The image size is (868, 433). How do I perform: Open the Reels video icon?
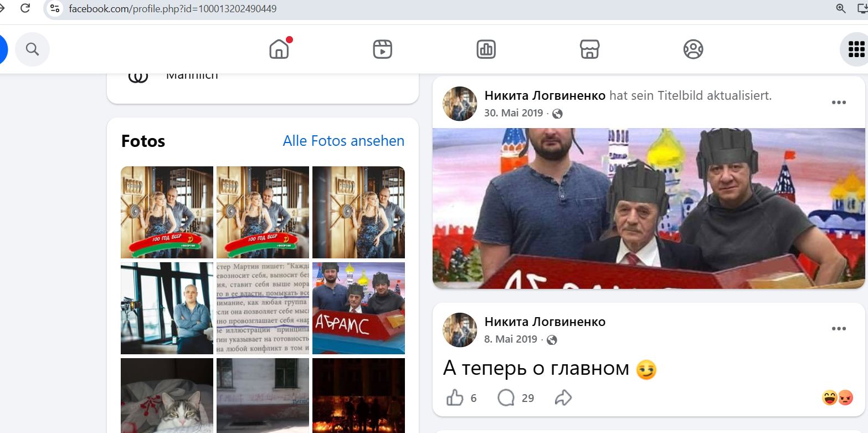pyautogui.click(x=383, y=49)
